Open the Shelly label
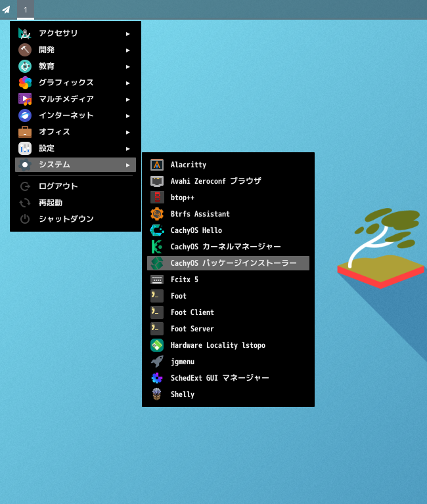This screenshot has height=504, width=427. coord(182,394)
